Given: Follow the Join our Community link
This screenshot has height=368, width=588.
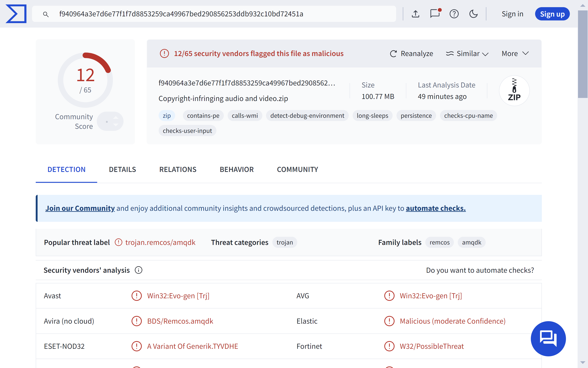Looking at the screenshot, I should pos(80,208).
